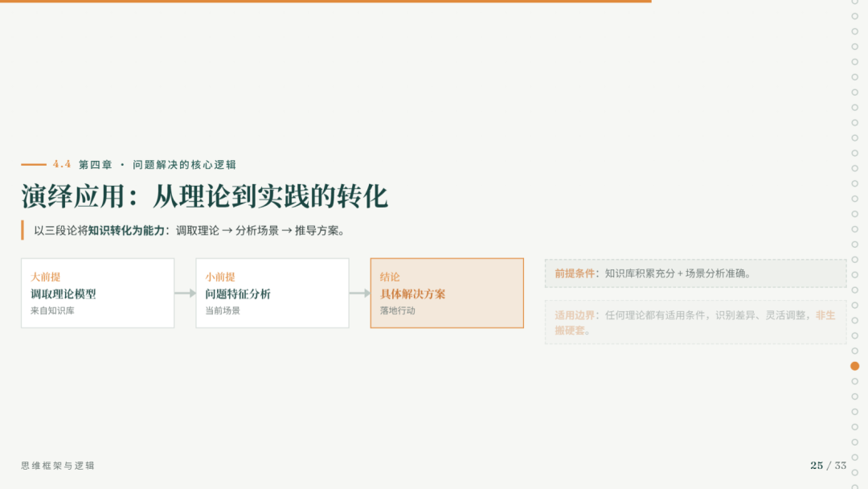This screenshot has height=489, width=868.
Task: Click the arrow between 大前提 and 小前提 cards
Action: [185, 293]
